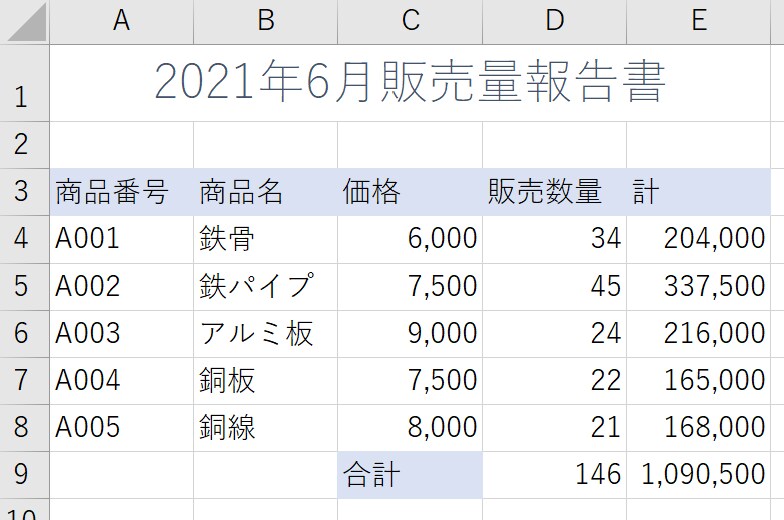This screenshot has height=520, width=784.
Task: Select cell containing 鉄パイプ
Action: click(x=266, y=286)
